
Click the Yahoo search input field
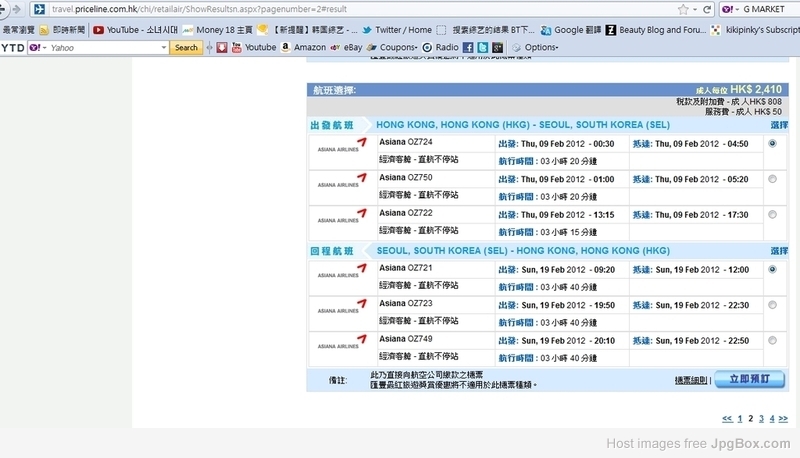click(108, 47)
